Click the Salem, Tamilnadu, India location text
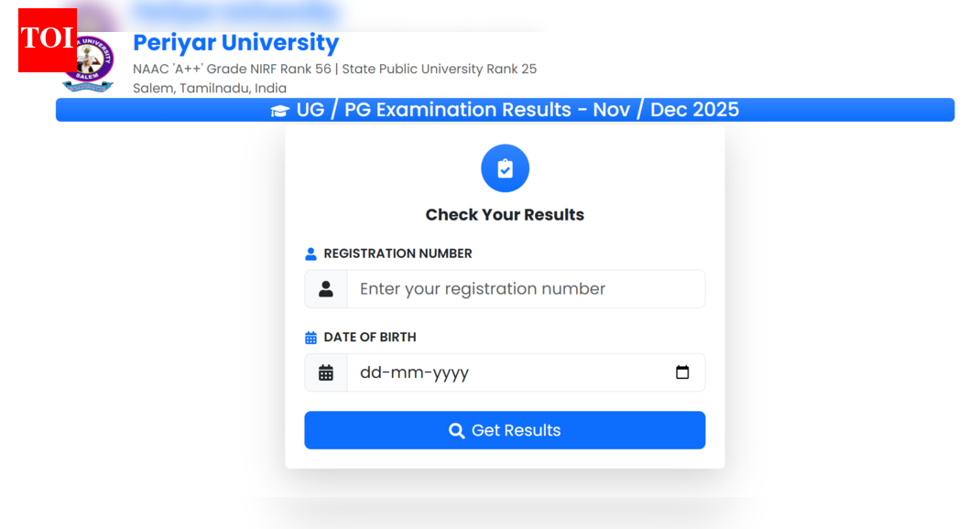This screenshot has height=529, width=980. (209, 88)
